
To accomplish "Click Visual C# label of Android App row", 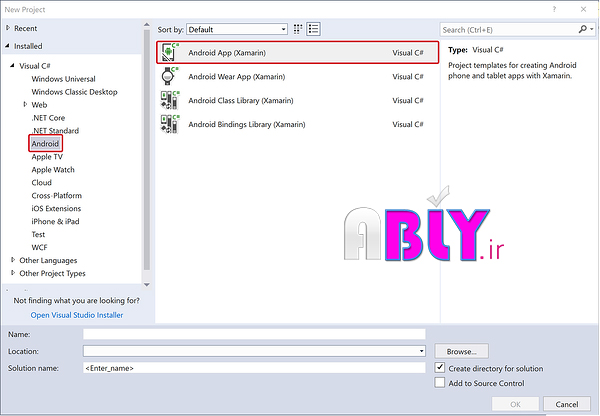I will [x=408, y=53].
